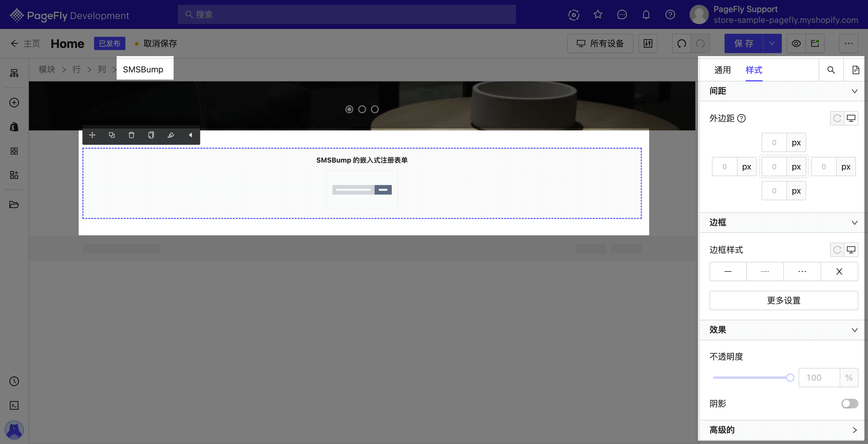Screen dimensions: 868x444
Task: Click the device icon next to border style
Action: click(x=851, y=250)
